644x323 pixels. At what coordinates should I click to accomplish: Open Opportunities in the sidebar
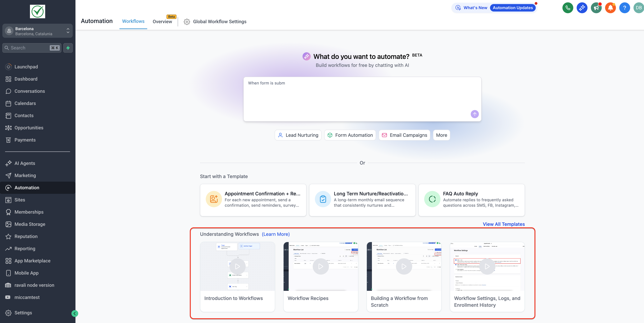(x=29, y=128)
